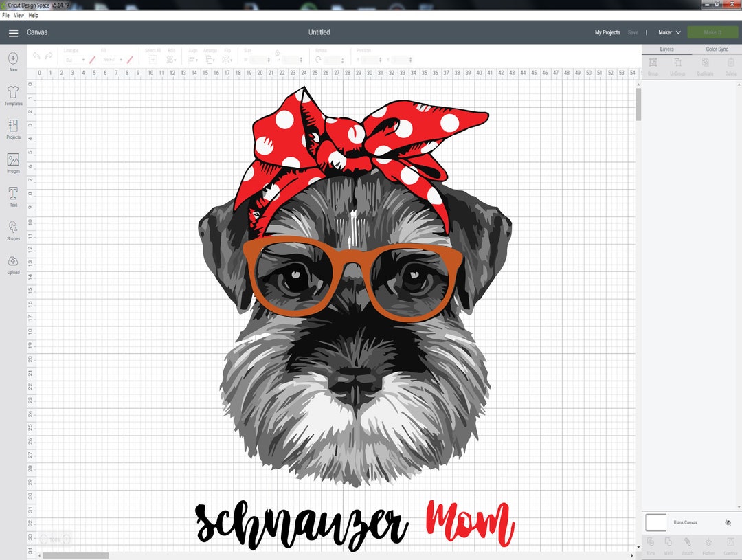Open the View menu
742x560 pixels.
tap(19, 15)
